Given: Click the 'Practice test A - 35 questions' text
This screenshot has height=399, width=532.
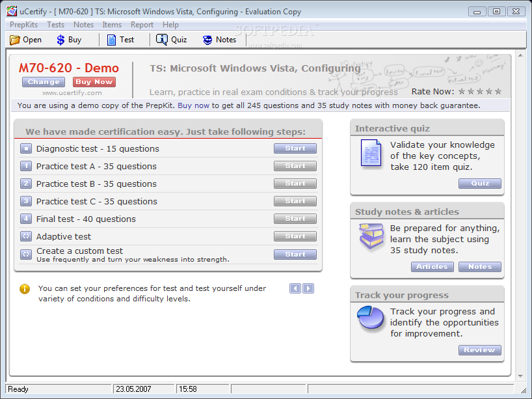Looking at the screenshot, I should [x=96, y=167].
